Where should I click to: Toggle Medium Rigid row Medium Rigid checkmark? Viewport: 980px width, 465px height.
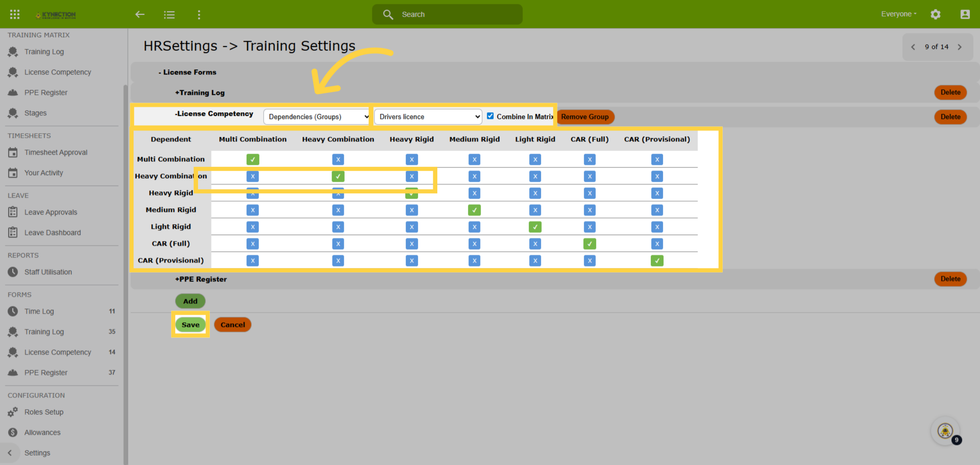474,210
